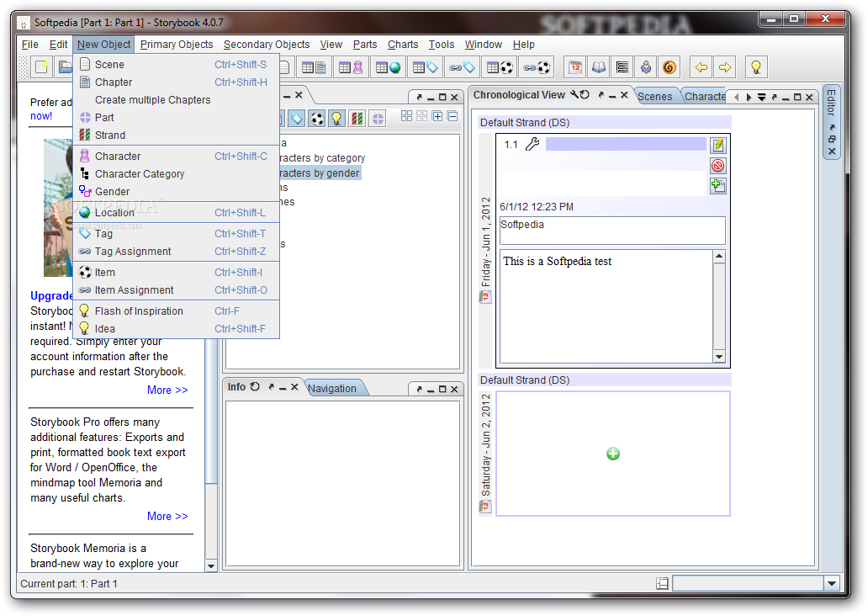The height and width of the screenshot is (616, 868).
Task: Click the light bulb ideas toolbar icon
Action: coord(755,67)
